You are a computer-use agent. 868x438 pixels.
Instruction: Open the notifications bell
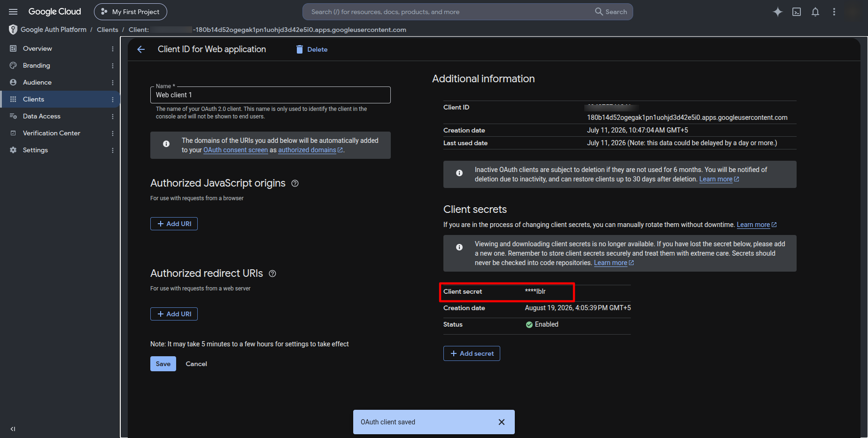point(815,12)
